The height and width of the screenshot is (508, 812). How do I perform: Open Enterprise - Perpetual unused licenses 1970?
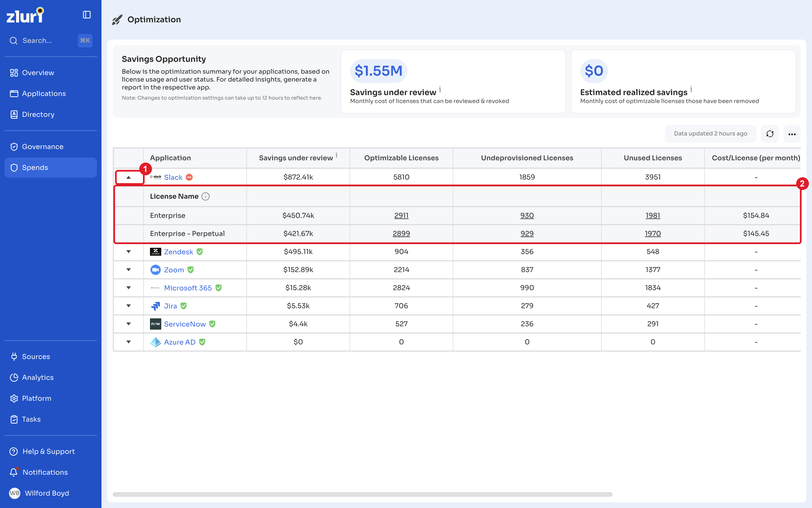click(653, 233)
